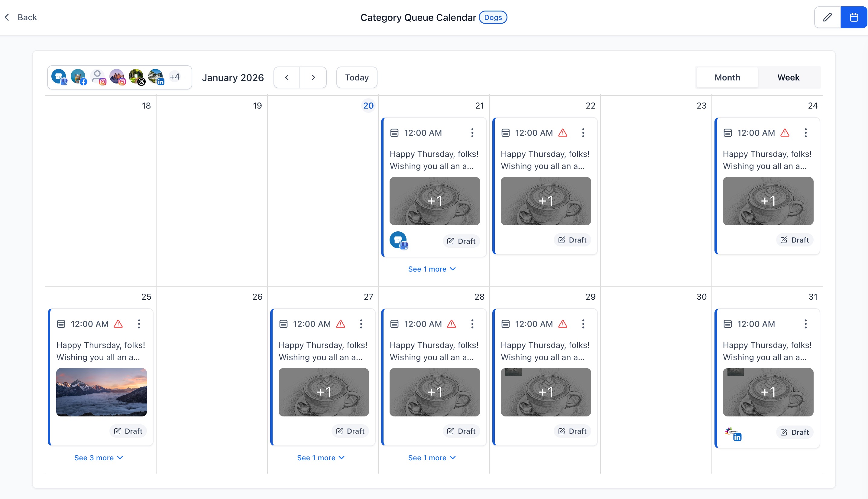Go to next month with right arrow
The height and width of the screenshot is (499, 868).
[313, 77]
